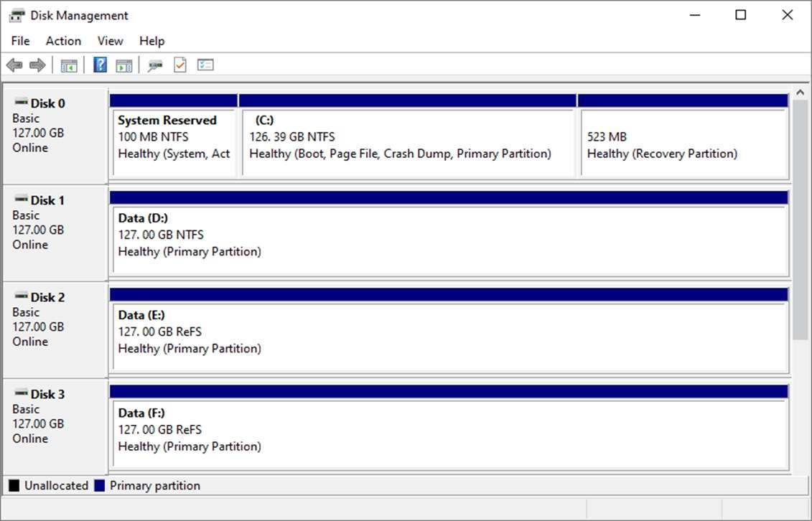
Task: Click the blue Primary partition legend swatch
Action: (x=100, y=486)
